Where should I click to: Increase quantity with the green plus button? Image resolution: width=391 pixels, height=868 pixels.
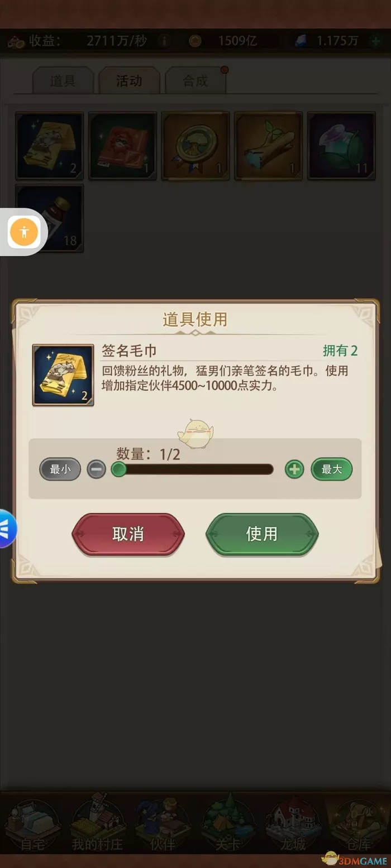pos(294,469)
